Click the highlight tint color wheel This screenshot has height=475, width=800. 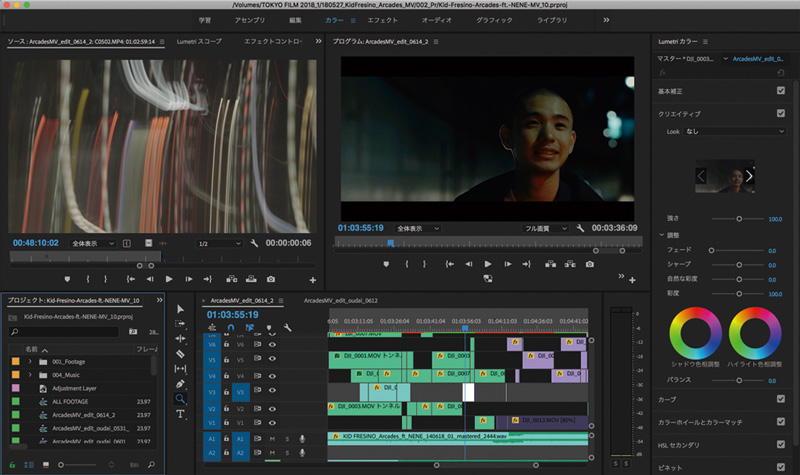(x=755, y=333)
